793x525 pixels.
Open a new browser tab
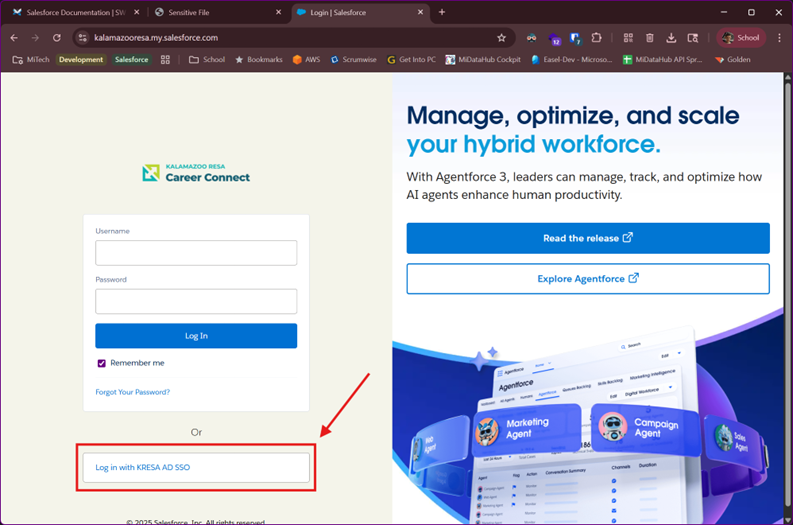(x=442, y=12)
